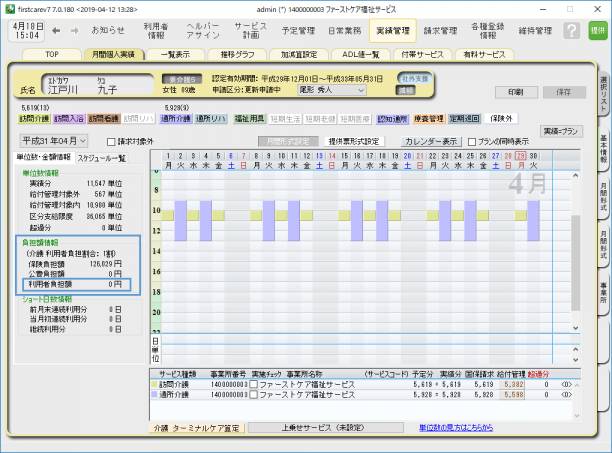Check 実施チェック box for 訪問介護 row
612x453 pixels.
(254, 383)
